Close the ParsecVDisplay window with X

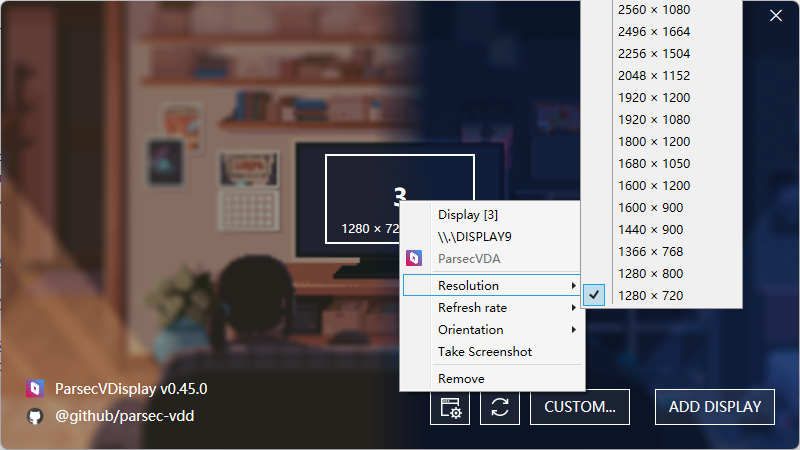[x=776, y=15]
